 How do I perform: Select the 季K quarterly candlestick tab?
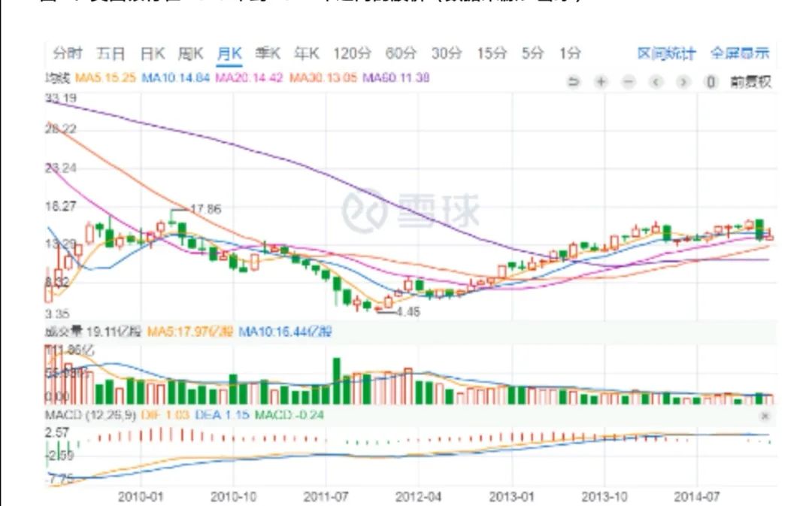[x=268, y=53]
